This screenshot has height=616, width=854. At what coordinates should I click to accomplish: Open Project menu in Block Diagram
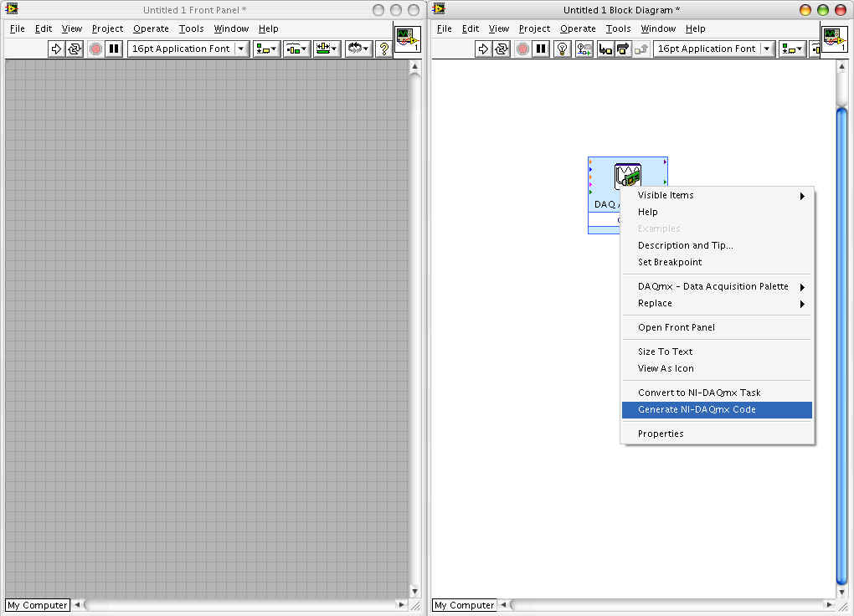pyautogui.click(x=534, y=28)
